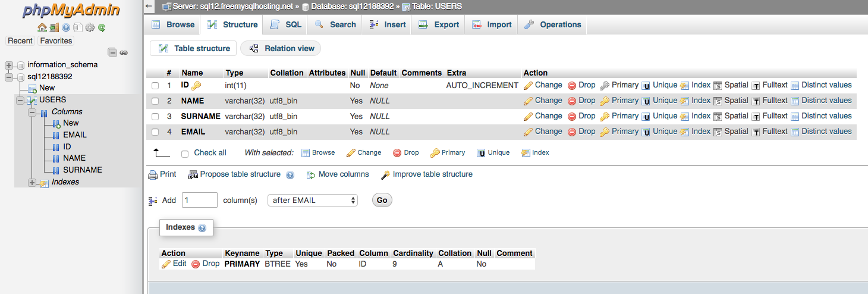
Task: Open the SQL tab
Action: point(286,24)
